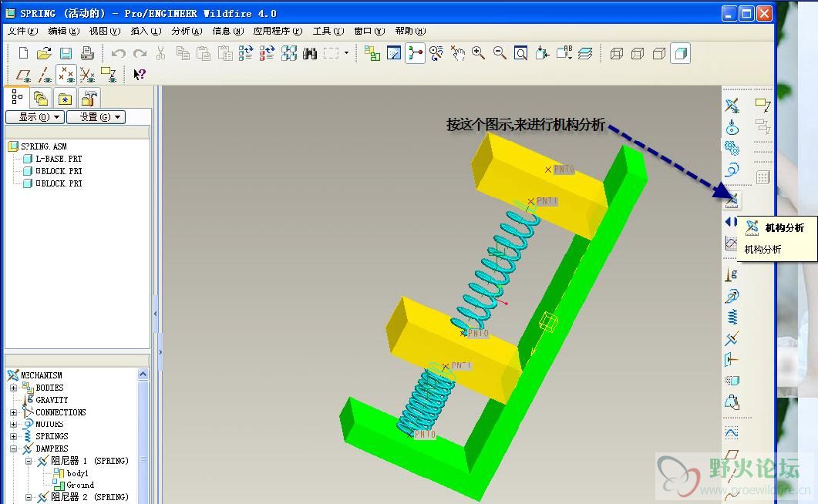This screenshot has width=818, height=504.
Task: Click mechanism tree scrollbar up arrow
Action: [x=143, y=375]
